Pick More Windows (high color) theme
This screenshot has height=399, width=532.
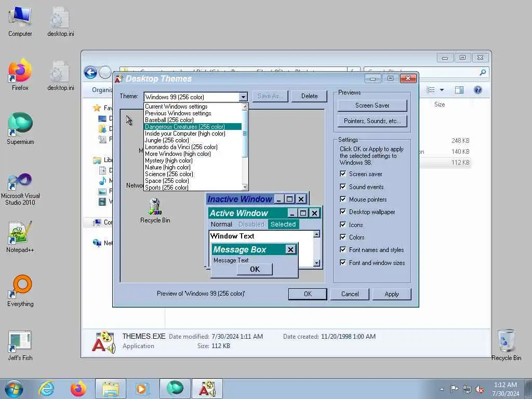(x=193, y=154)
